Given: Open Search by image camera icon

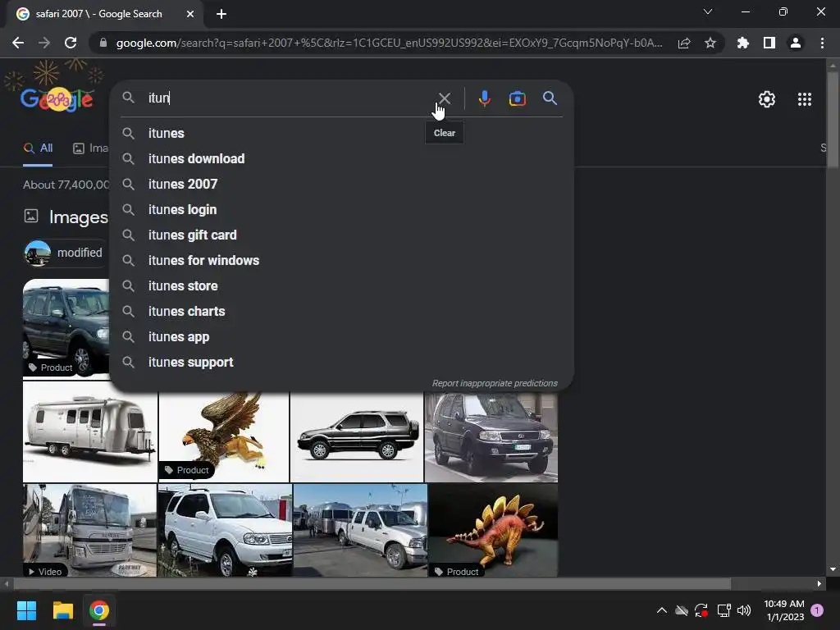Looking at the screenshot, I should 517,98.
